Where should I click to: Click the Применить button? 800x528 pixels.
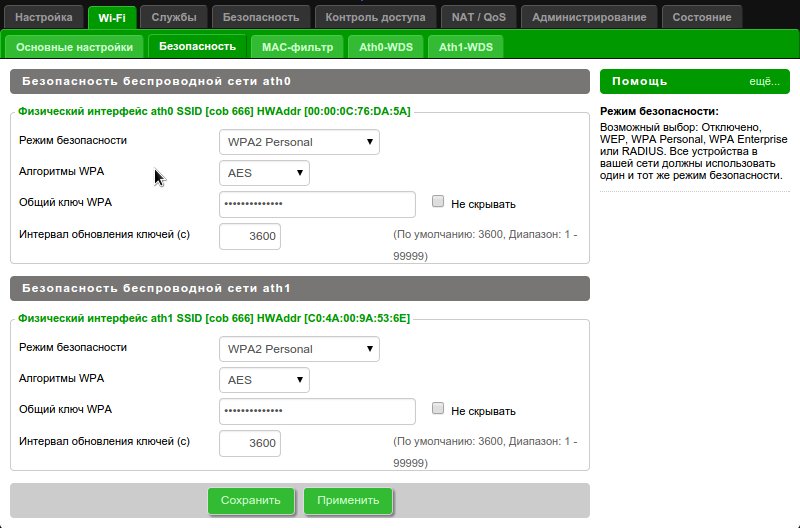[x=348, y=500]
